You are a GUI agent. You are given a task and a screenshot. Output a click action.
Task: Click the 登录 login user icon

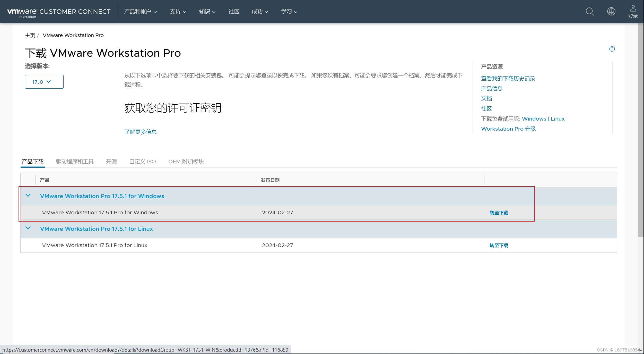point(633,12)
